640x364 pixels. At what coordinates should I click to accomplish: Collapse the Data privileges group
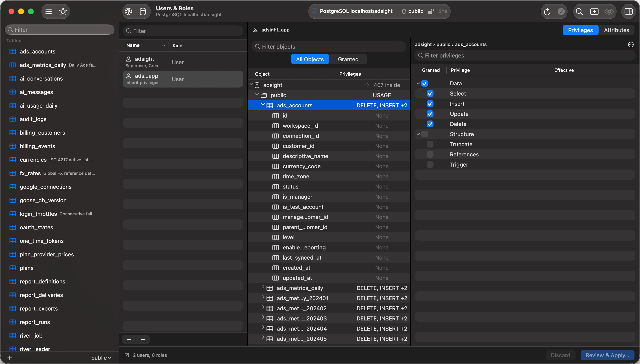coord(418,83)
